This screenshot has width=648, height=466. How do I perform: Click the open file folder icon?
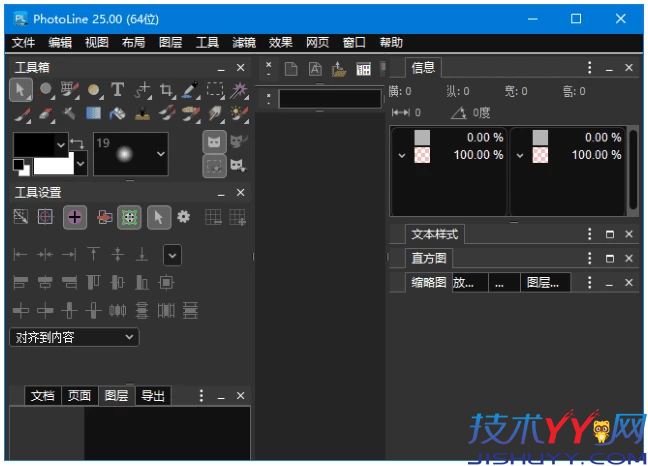pyautogui.click(x=338, y=69)
